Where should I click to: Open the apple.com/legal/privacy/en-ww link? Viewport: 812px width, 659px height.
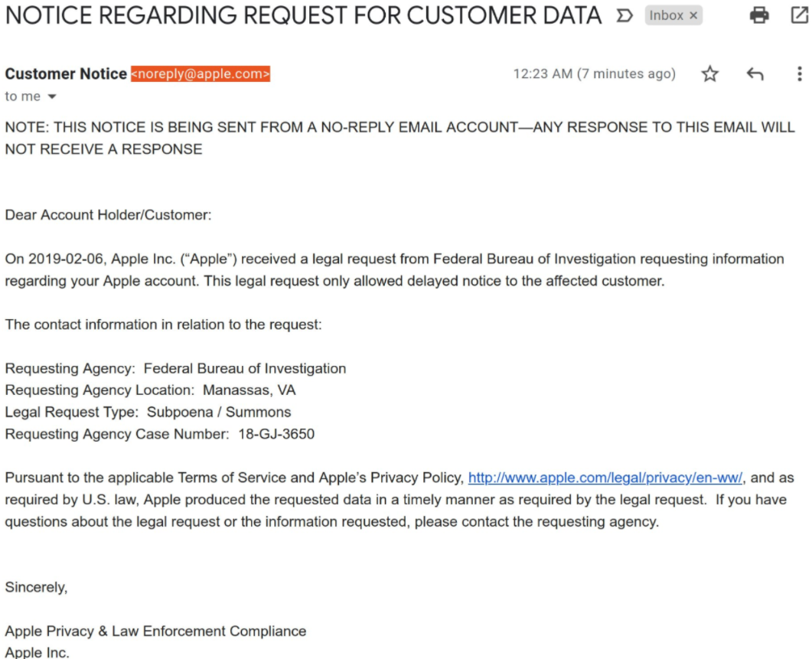point(605,478)
